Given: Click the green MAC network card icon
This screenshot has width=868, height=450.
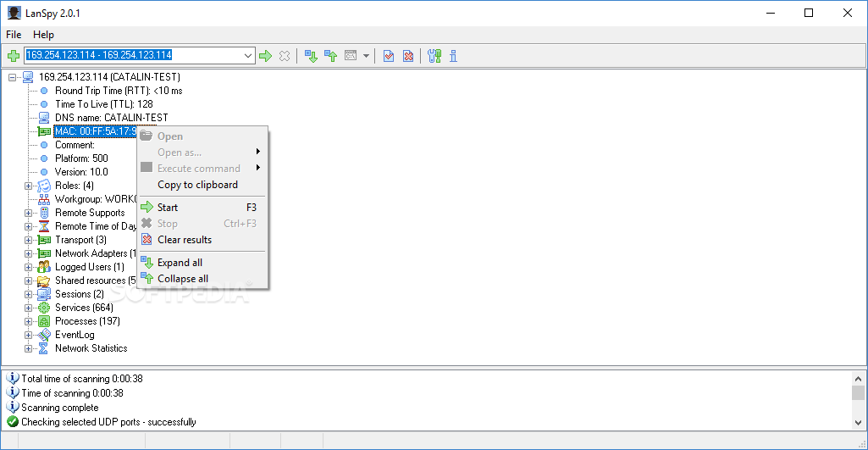Looking at the screenshot, I should tap(44, 131).
